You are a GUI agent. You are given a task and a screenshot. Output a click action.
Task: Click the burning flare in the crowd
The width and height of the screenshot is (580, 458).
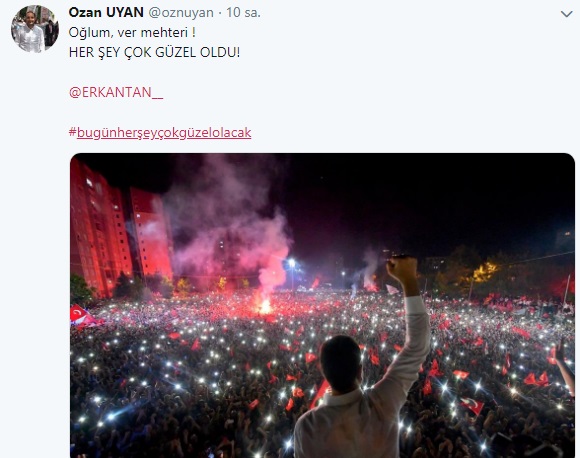click(265, 306)
